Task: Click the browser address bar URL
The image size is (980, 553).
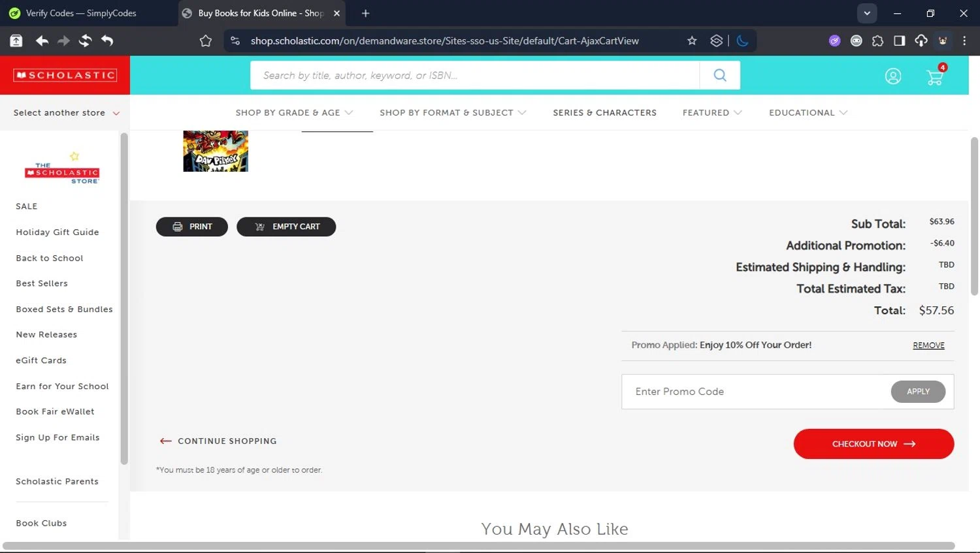Action: pyautogui.click(x=445, y=40)
